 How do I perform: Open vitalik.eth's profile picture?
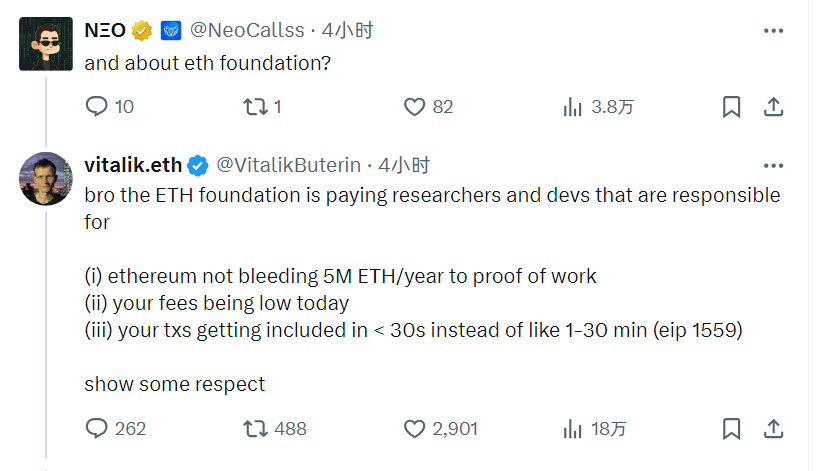tap(46, 178)
